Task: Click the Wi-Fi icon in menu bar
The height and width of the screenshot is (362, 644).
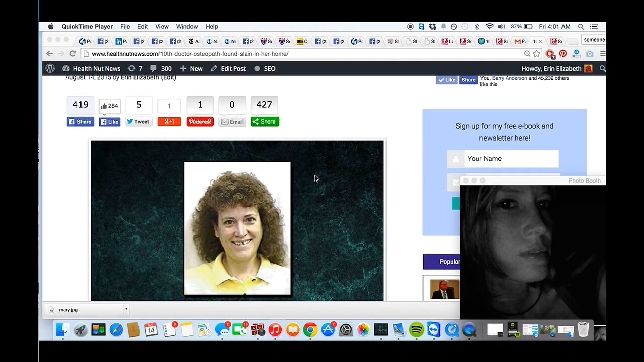Action: click(489, 27)
